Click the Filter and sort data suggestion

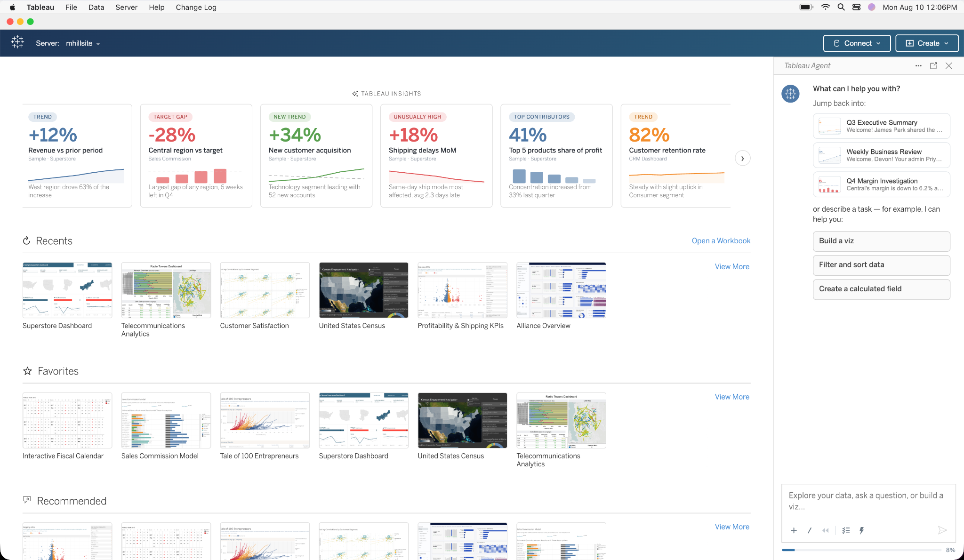(x=881, y=265)
